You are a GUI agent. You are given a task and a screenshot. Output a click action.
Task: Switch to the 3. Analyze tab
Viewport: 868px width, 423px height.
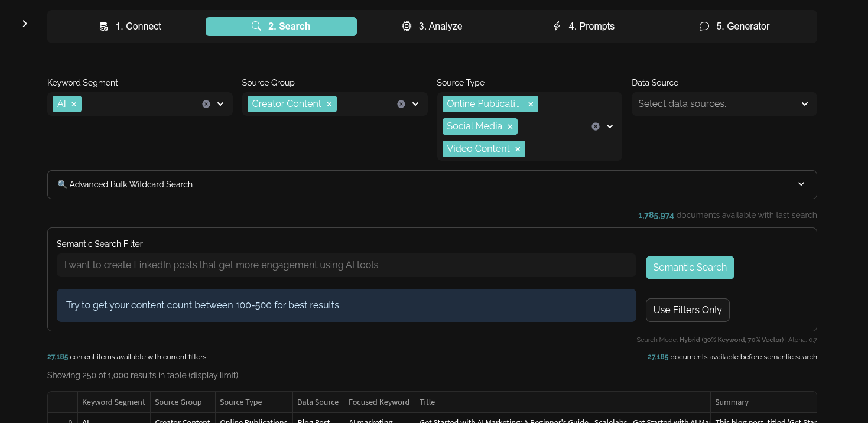(432, 27)
